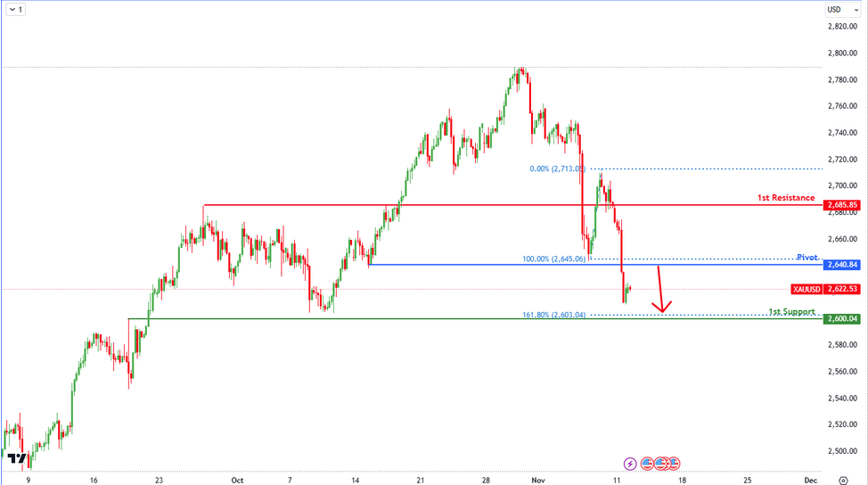The width and height of the screenshot is (868, 485).
Task: Click the 2,780.00 price axis label
Action: pos(842,79)
